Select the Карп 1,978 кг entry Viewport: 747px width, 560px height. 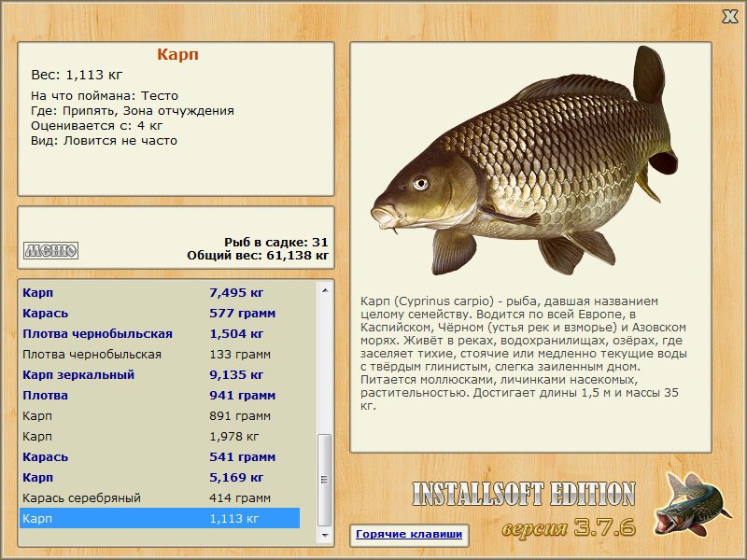tap(160, 436)
